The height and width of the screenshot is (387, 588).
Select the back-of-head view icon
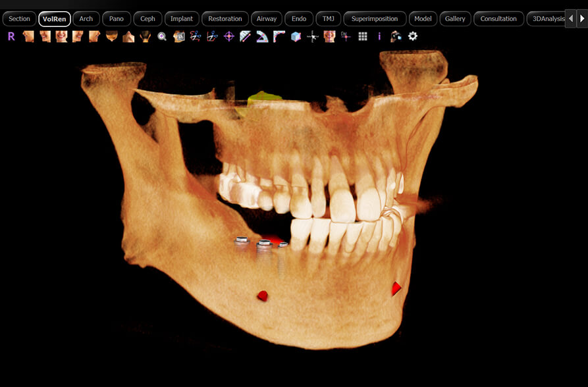coord(145,37)
